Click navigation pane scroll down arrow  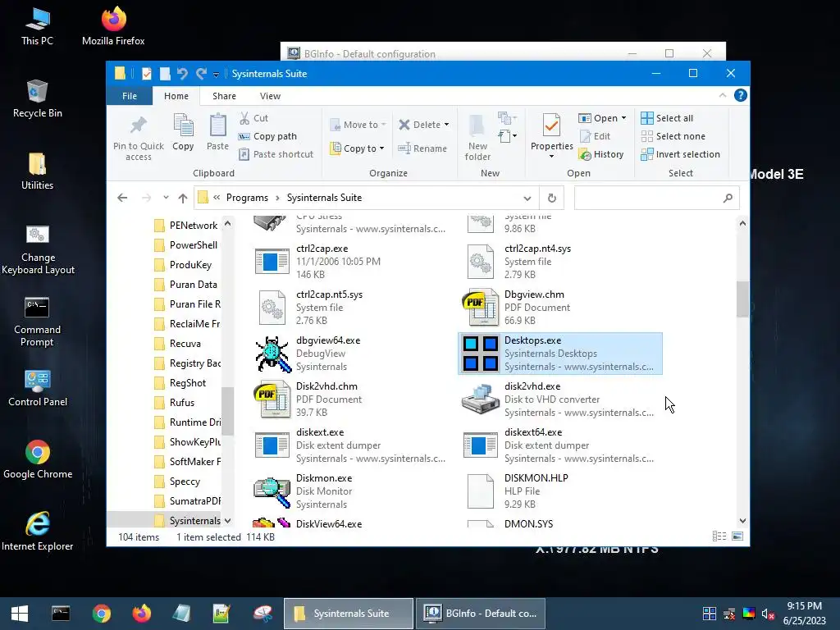pyautogui.click(x=228, y=521)
